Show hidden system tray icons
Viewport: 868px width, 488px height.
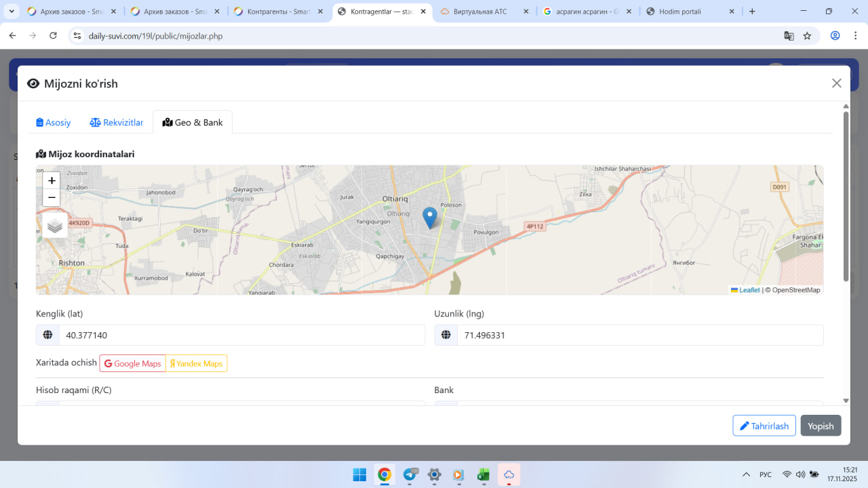tap(747, 474)
